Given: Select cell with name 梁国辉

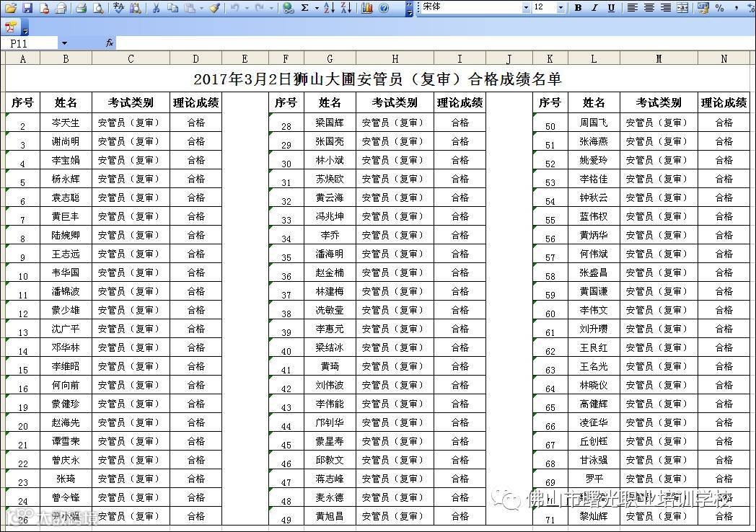Looking at the screenshot, I should [330, 123].
